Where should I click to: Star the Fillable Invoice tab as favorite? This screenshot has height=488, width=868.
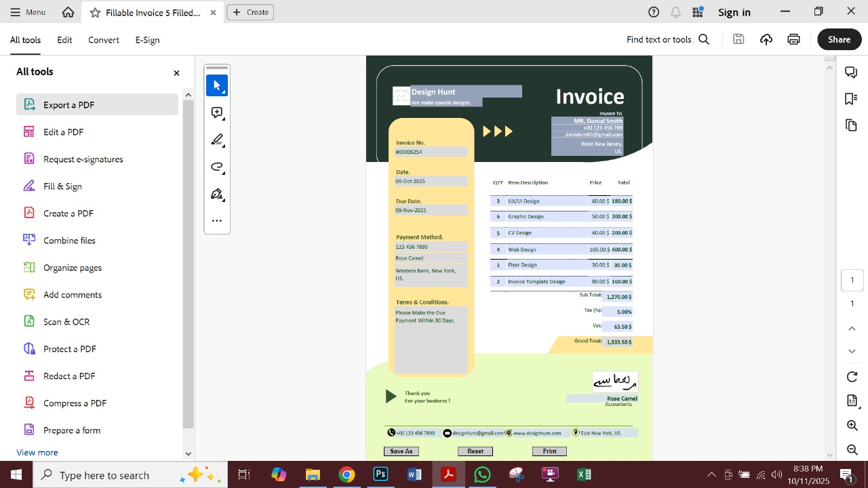(95, 12)
